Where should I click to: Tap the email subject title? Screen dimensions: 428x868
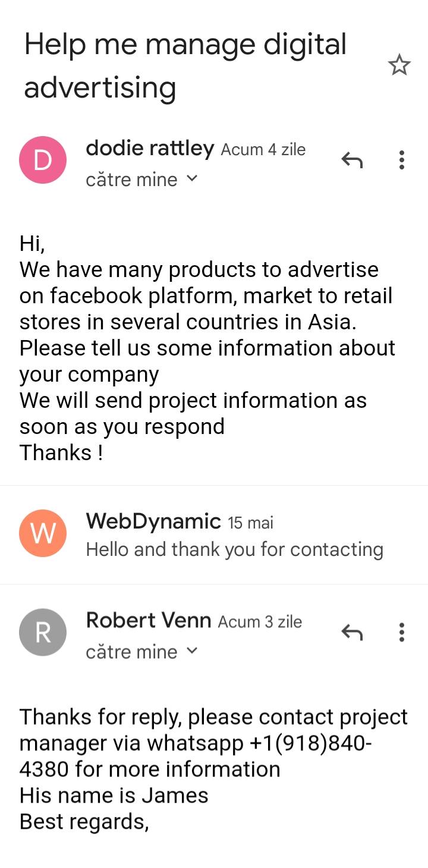click(x=184, y=65)
